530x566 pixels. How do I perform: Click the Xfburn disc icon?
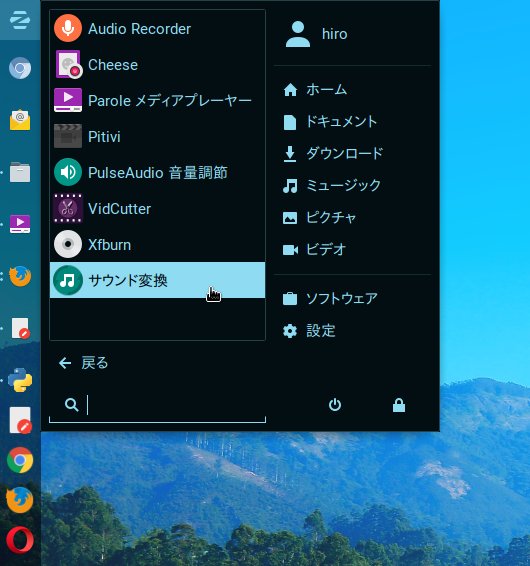68,244
